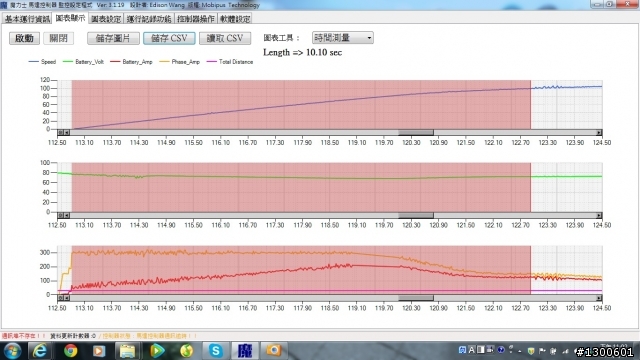
Task: Click speed chart scrollbar left arrow
Action: tap(67, 132)
